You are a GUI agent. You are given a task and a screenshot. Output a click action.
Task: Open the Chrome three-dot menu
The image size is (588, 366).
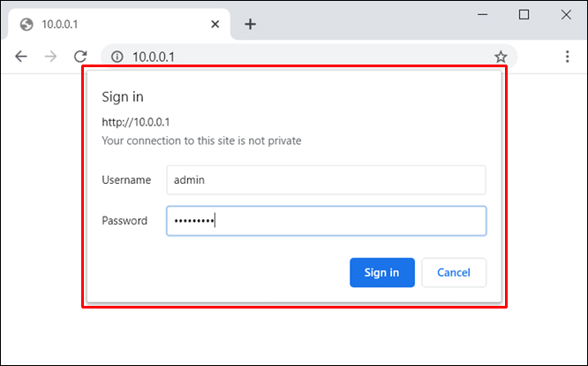568,57
